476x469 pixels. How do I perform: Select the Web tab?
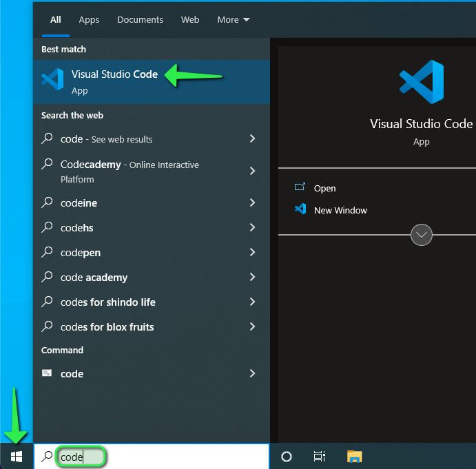pyautogui.click(x=190, y=20)
